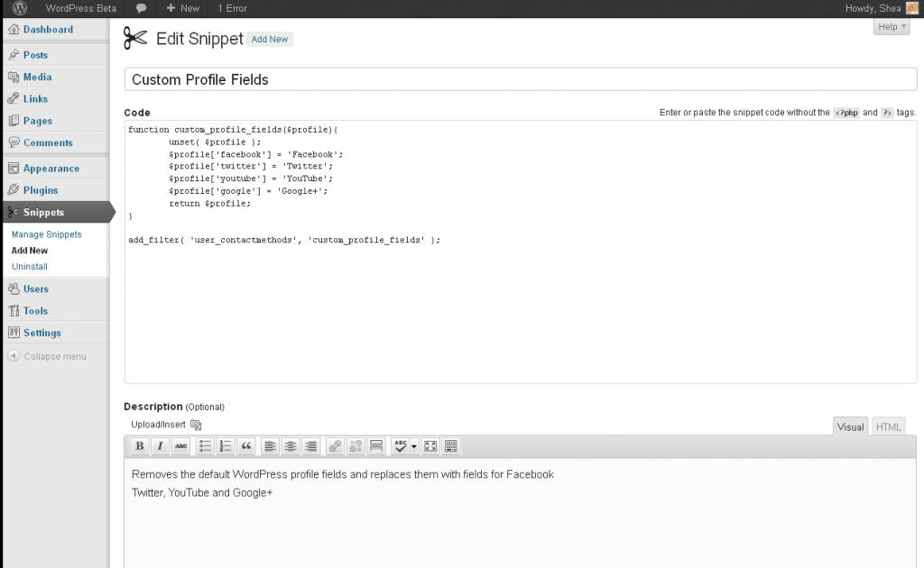This screenshot has height=568, width=924.
Task: Switch to the HTML editor tab
Action: point(889,427)
